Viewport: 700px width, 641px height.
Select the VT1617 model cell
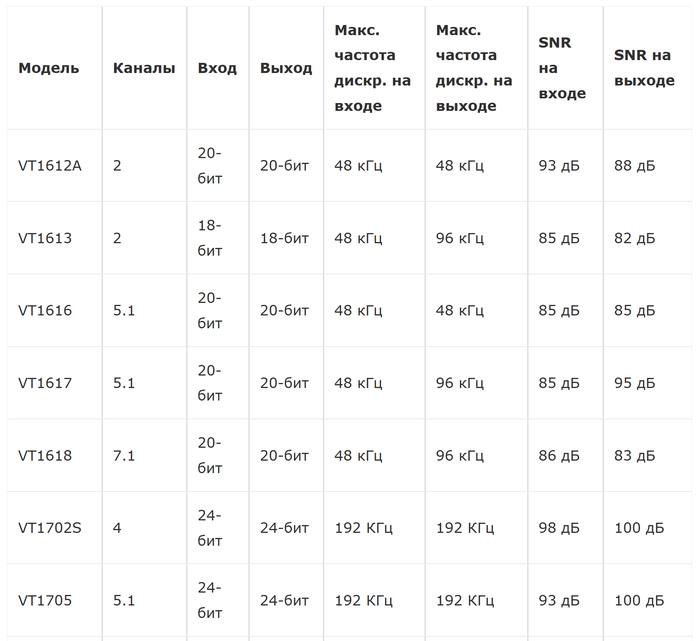click(45, 383)
